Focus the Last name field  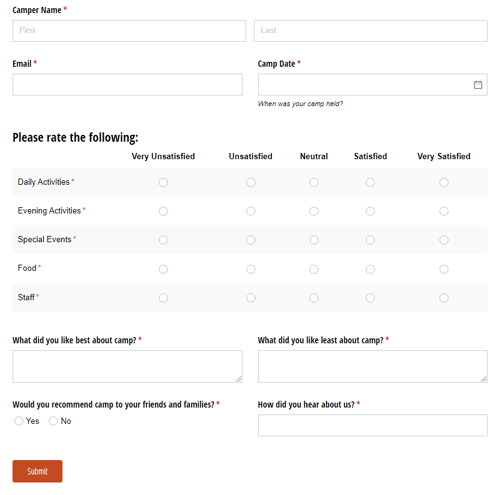pyautogui.click(x=371, y=31)
